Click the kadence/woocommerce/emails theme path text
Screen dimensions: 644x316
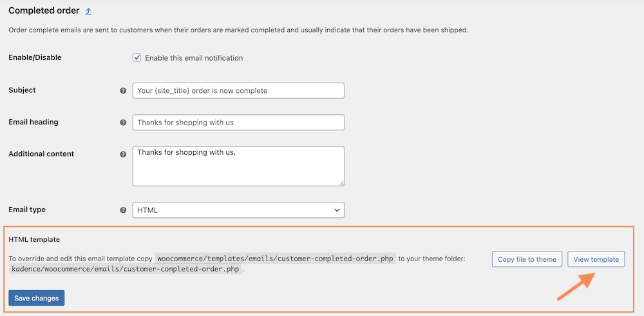click(125, 270)
